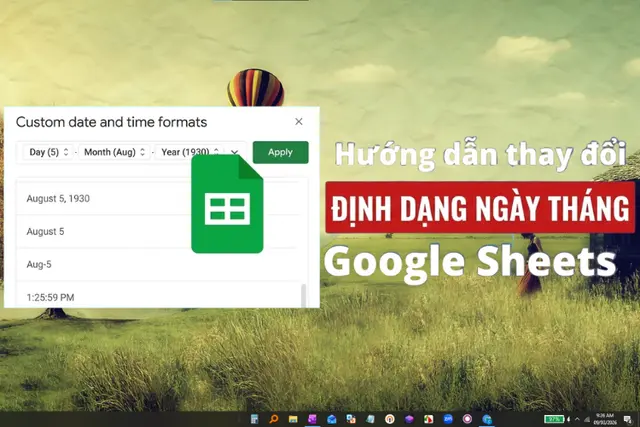The width and height of the screenshot is (640, 427).
Task: Open the browser icon at taskbar end
Action: pos(487,419)
